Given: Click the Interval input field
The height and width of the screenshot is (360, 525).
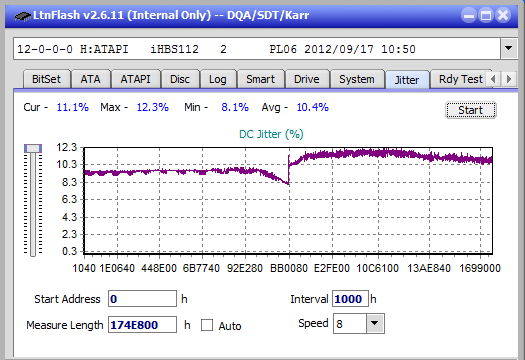Looking at the screenshot, I should click(x=350, y=299).
